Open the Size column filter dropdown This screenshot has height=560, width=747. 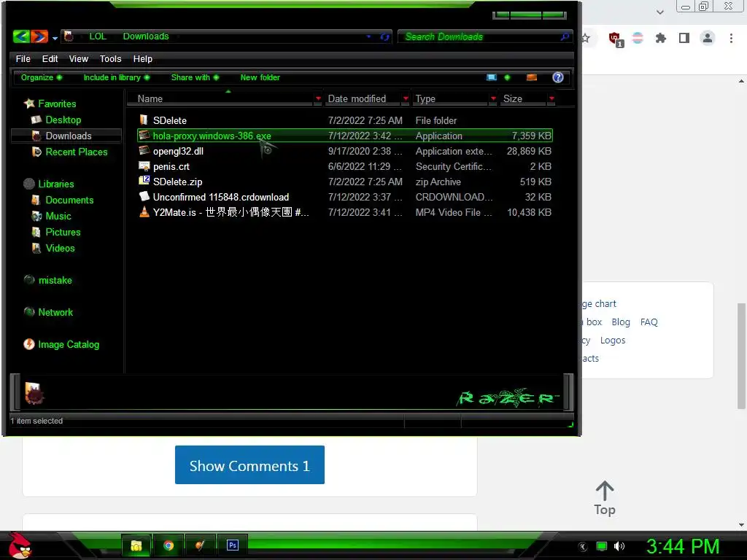(x=551, y=98)
